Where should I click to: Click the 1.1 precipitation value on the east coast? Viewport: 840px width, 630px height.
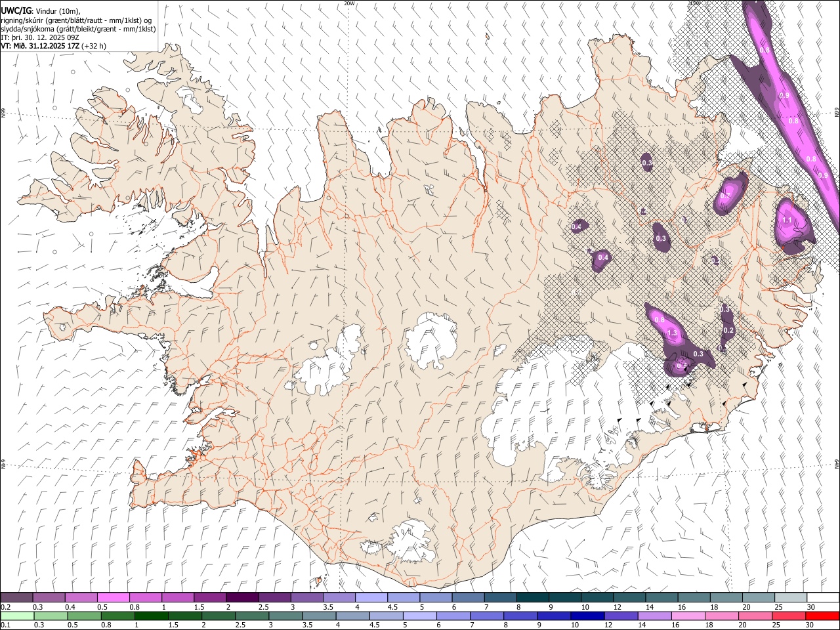(788, 220)
